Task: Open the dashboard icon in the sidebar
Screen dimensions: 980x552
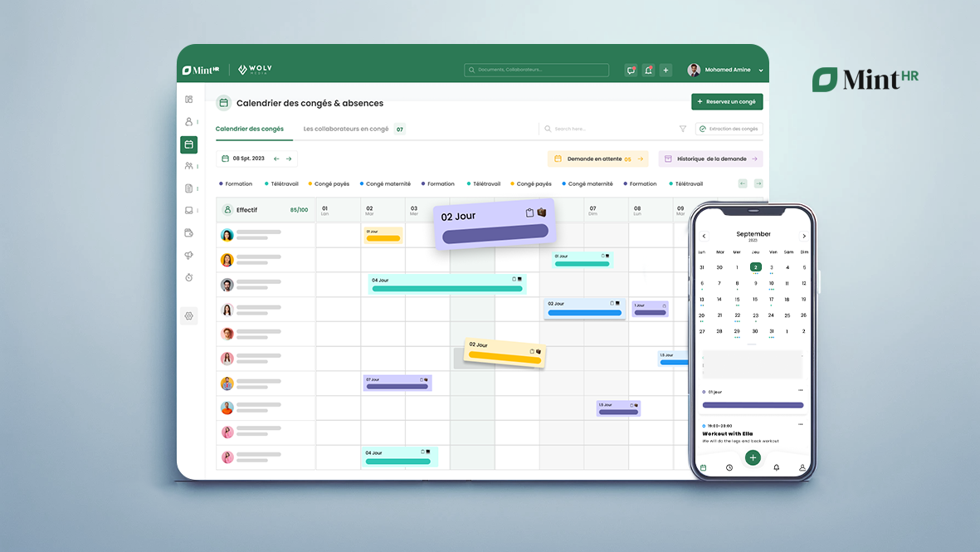Action: (189, 100)
